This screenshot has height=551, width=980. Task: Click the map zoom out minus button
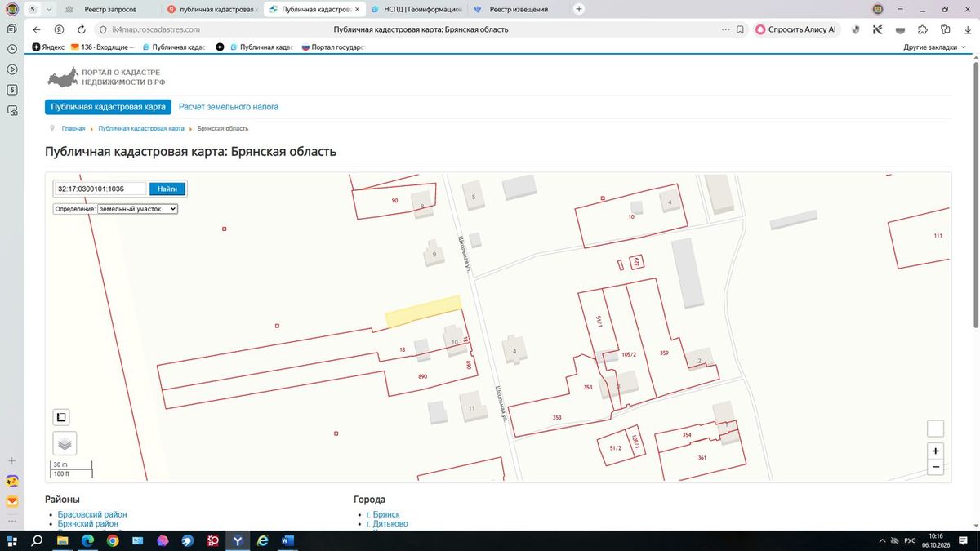click(936, 467)
